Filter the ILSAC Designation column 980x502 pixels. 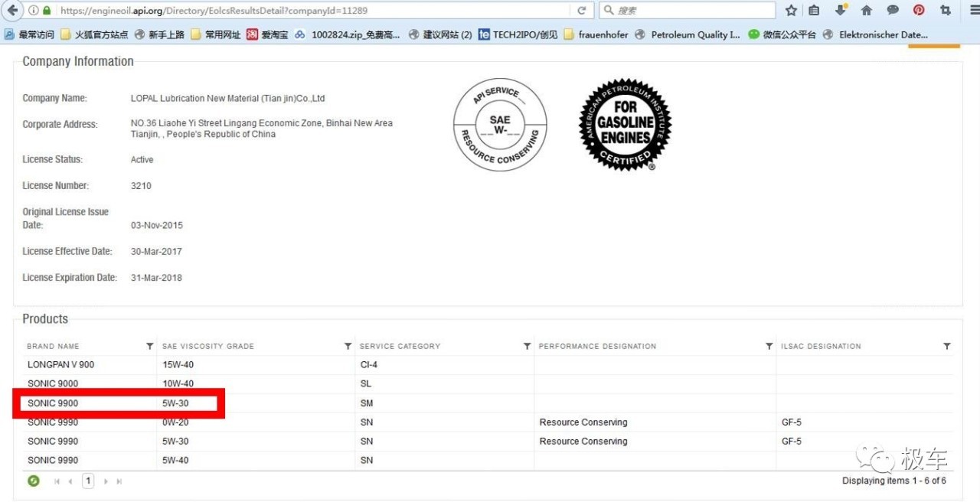(946, 347)
